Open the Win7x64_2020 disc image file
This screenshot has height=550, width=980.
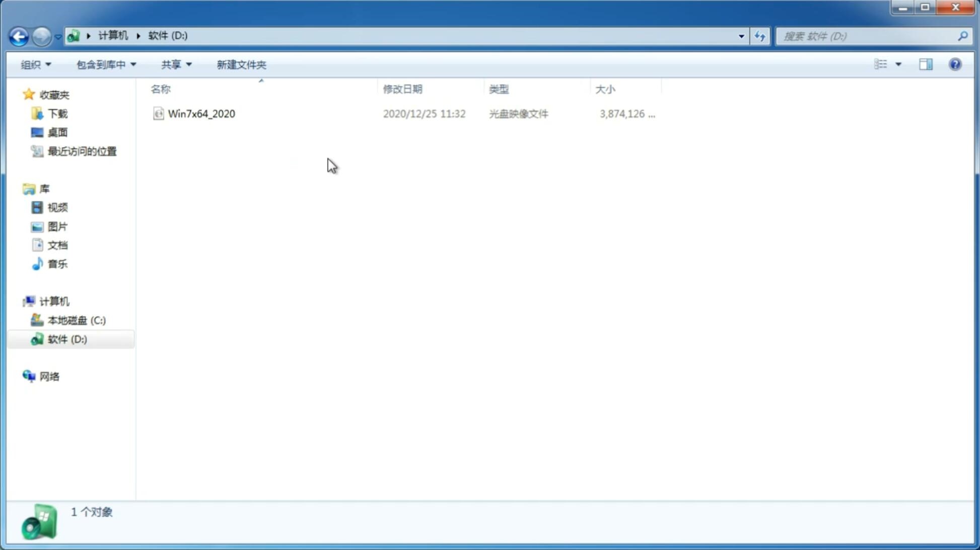(x=200, y=114)
